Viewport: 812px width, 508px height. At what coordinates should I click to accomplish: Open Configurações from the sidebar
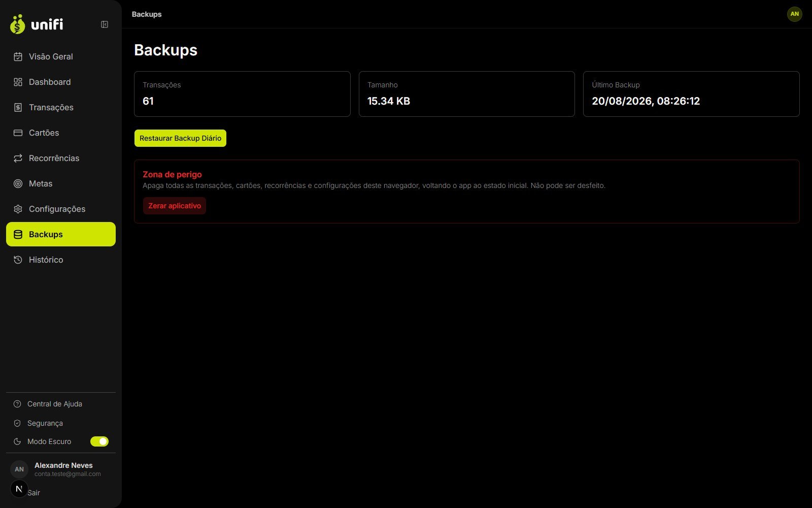click(61, 209)
